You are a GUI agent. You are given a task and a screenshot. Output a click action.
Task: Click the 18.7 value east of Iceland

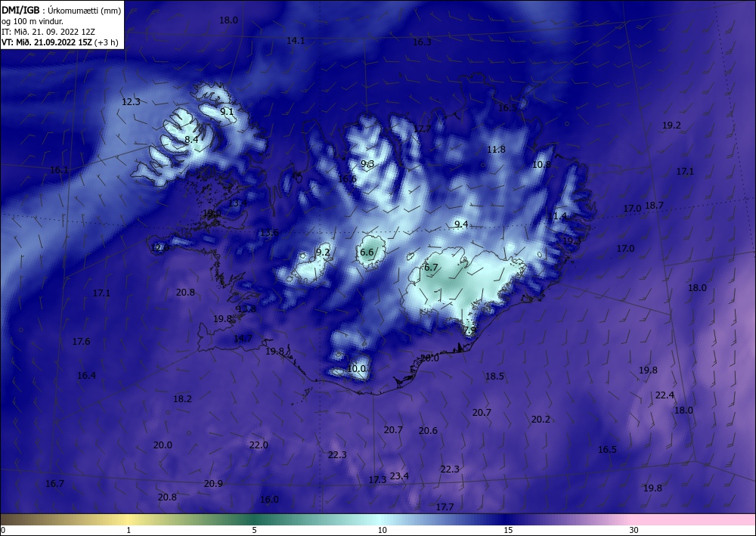[654, 206]
